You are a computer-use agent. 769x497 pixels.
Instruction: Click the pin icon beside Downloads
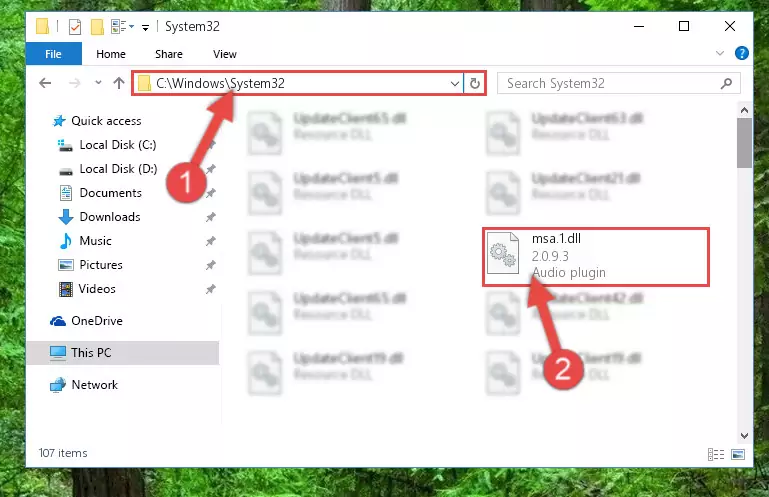coord(211,217)
